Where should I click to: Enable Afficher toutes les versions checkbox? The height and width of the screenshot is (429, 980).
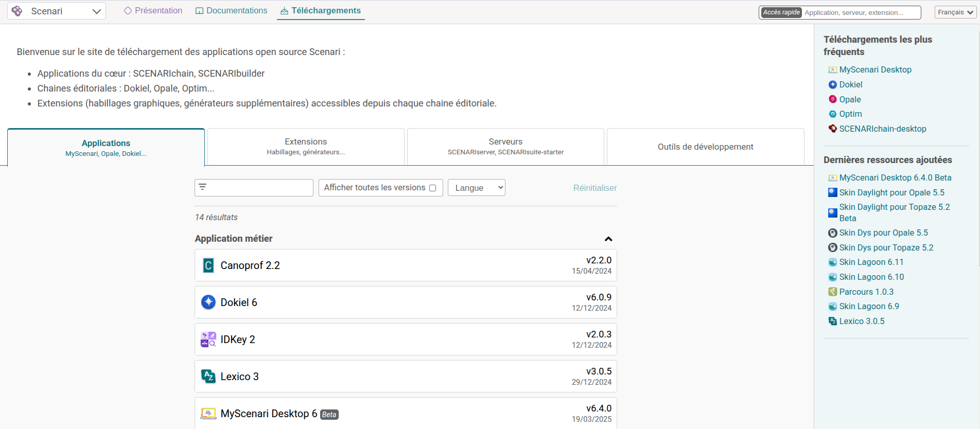click(x=433, y=188)
